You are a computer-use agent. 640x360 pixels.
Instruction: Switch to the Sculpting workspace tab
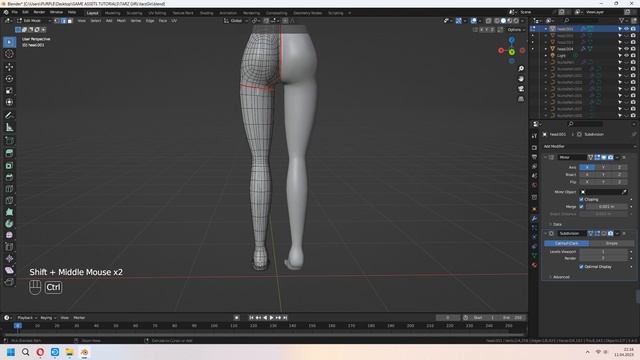[x=134, y=13]
